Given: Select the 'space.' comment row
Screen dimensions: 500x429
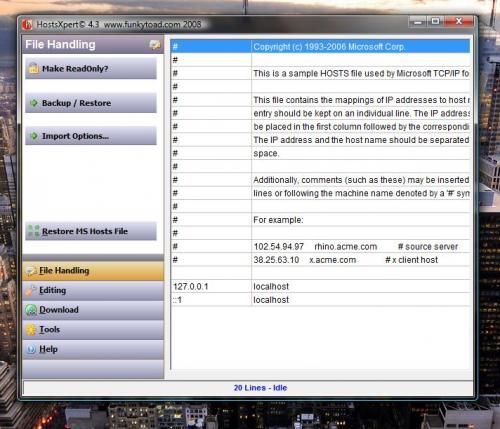Looking at the screenshot, I should coord(320,153).
